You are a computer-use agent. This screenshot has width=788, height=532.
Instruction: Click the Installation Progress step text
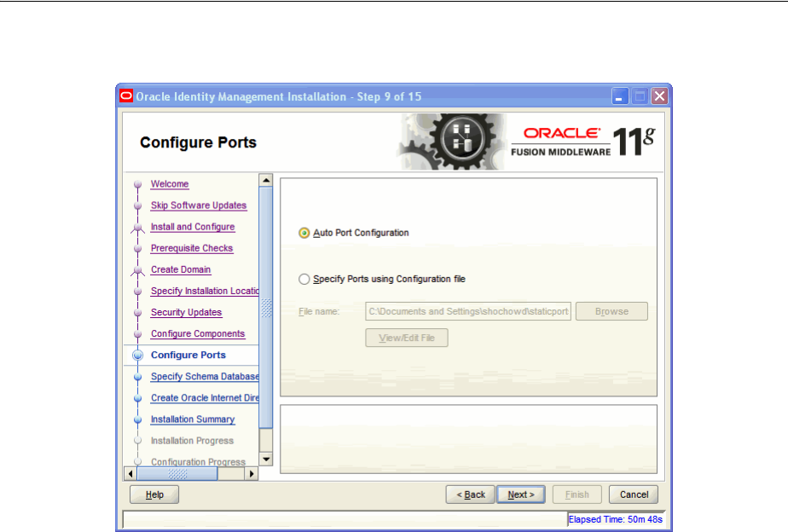[x=193, y=441]
